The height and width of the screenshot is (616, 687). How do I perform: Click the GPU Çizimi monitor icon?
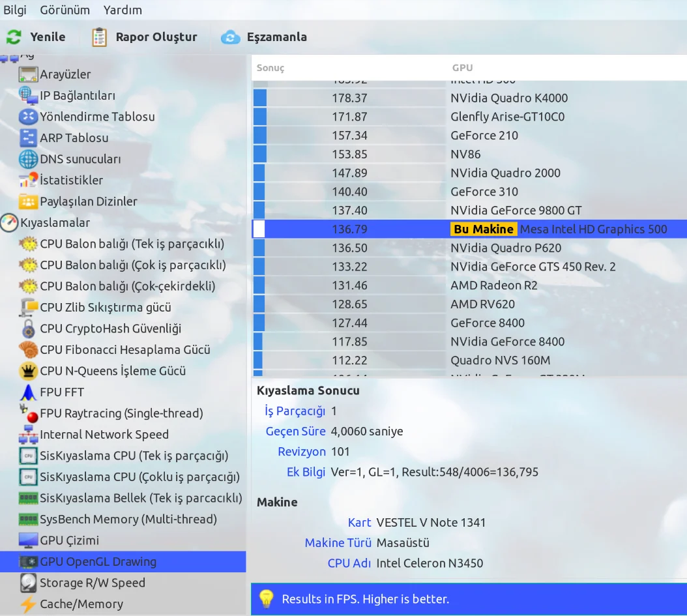pos(29,540)
